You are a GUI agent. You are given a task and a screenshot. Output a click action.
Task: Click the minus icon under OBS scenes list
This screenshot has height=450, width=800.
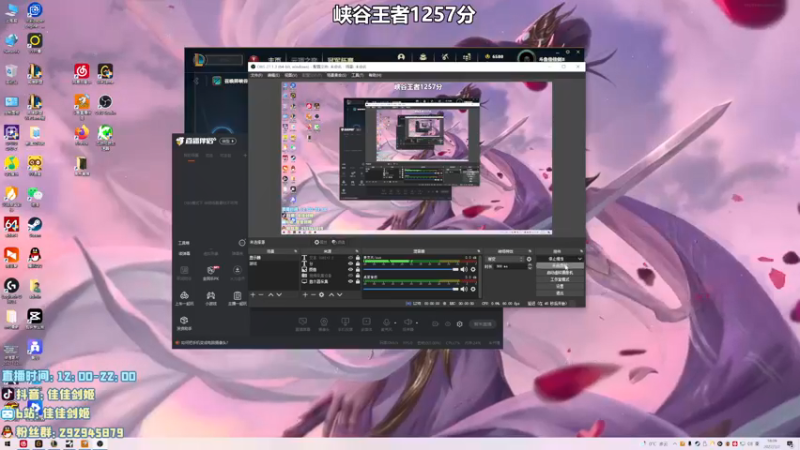point(261,295)
